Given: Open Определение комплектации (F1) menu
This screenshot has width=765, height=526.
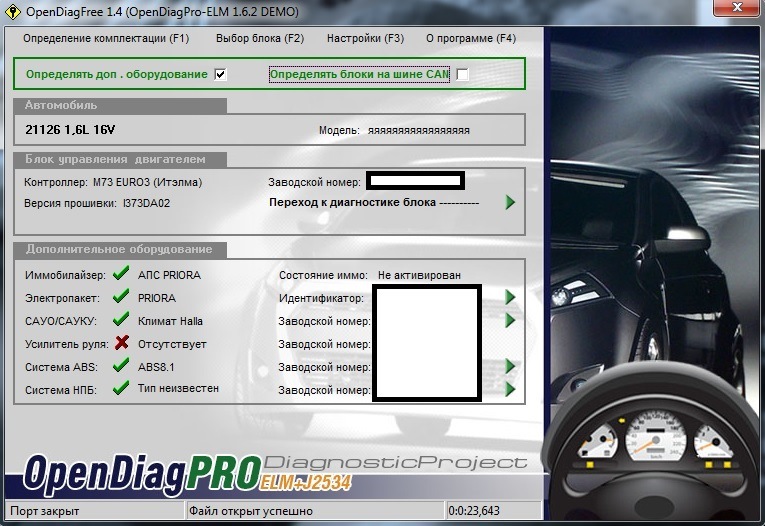Looking at the screenshot, I should 106,38.
